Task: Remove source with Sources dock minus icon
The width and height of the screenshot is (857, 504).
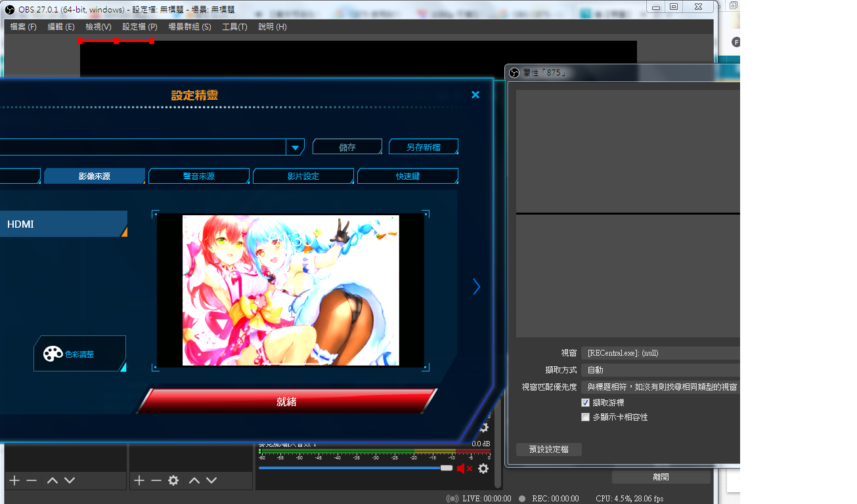Action: (156, 480)
